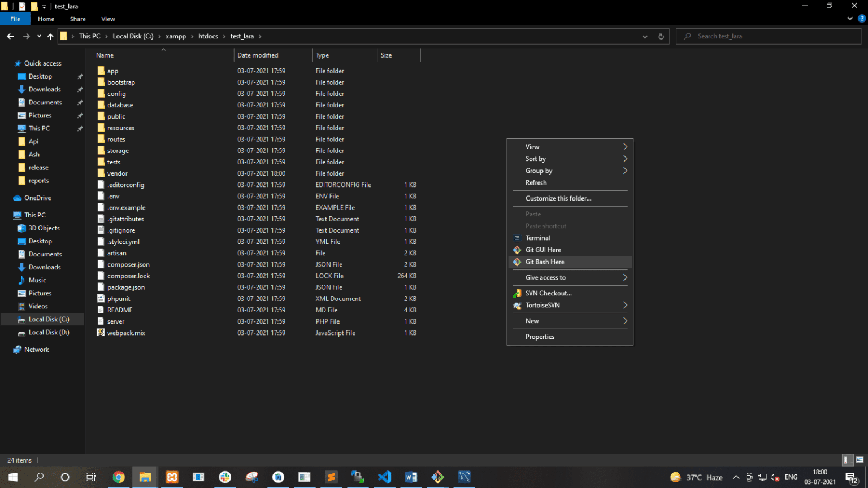Click the Git Bash Here icon
This screenshot has width=868, height=488.
point(517,262)
